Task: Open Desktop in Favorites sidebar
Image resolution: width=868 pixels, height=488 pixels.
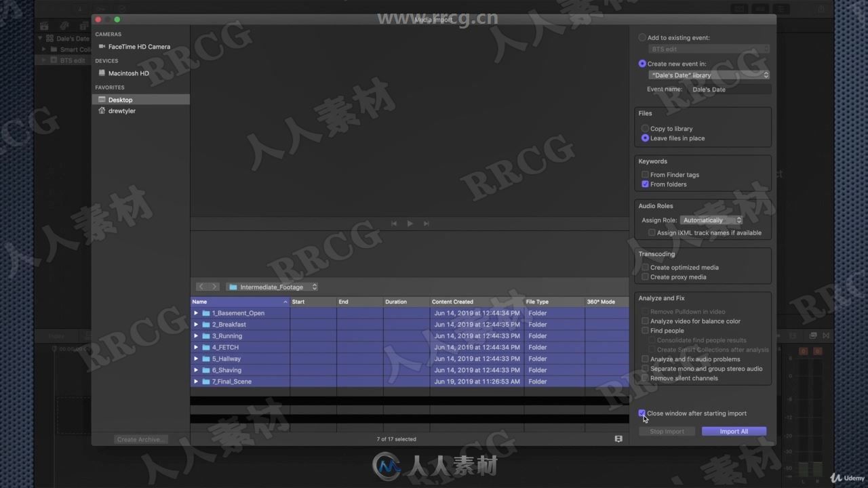Action: click(140, 100)
